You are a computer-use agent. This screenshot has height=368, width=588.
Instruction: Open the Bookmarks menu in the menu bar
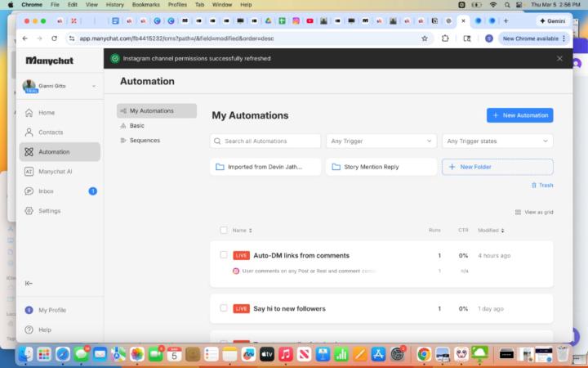(x=145, y=4)
